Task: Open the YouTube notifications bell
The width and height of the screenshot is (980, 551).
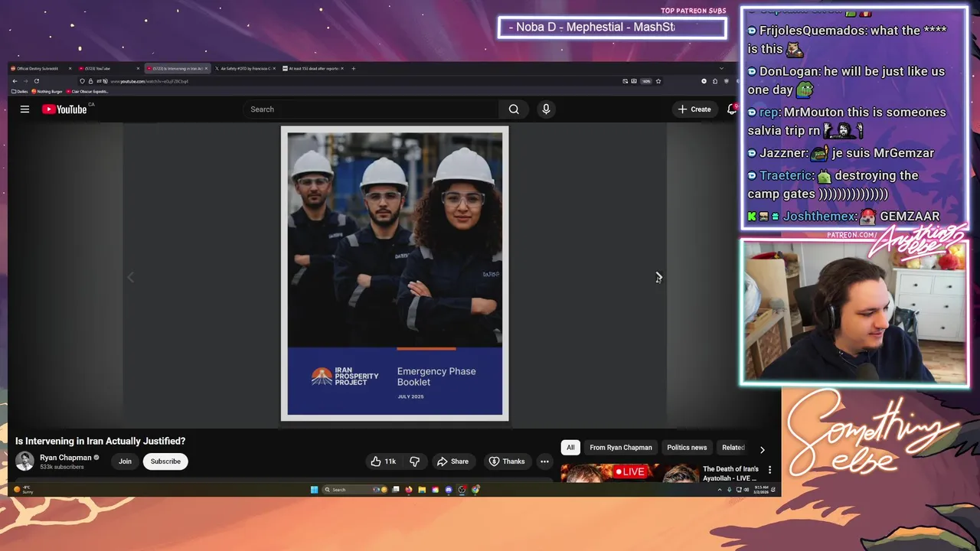Action: click(x=732, y=109)
